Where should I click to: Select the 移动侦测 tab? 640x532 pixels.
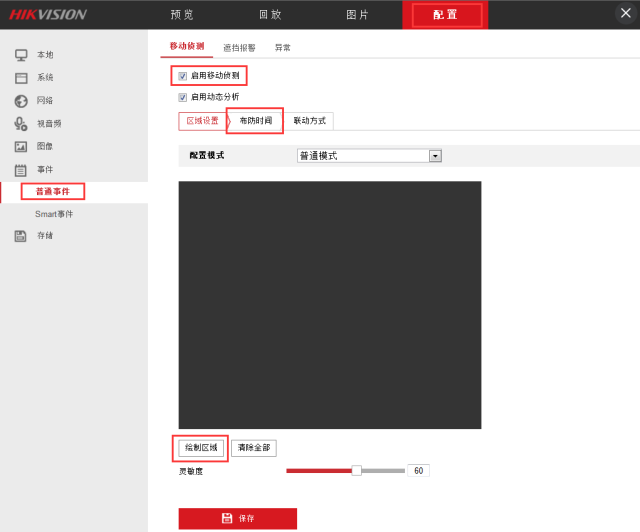click(187, 46)
